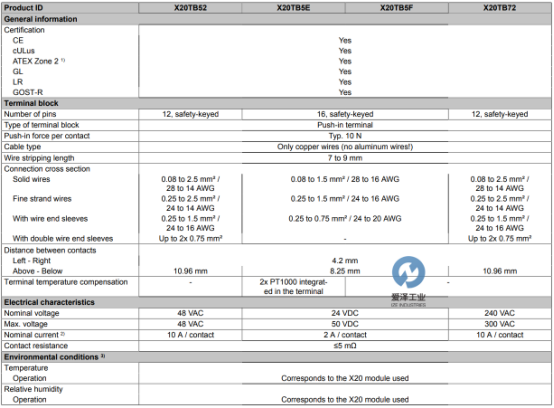
Task: Click the X20TB5F product ID header
Action: 396,8
